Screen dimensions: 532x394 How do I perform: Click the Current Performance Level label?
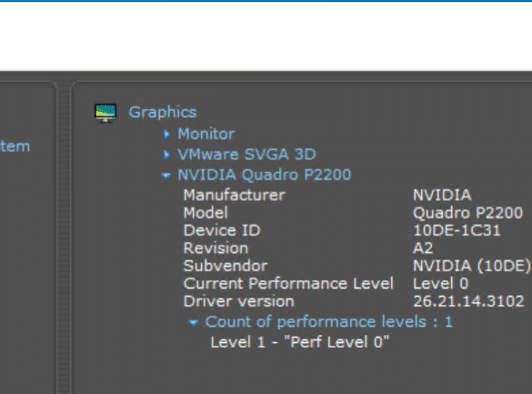[288, 283]
